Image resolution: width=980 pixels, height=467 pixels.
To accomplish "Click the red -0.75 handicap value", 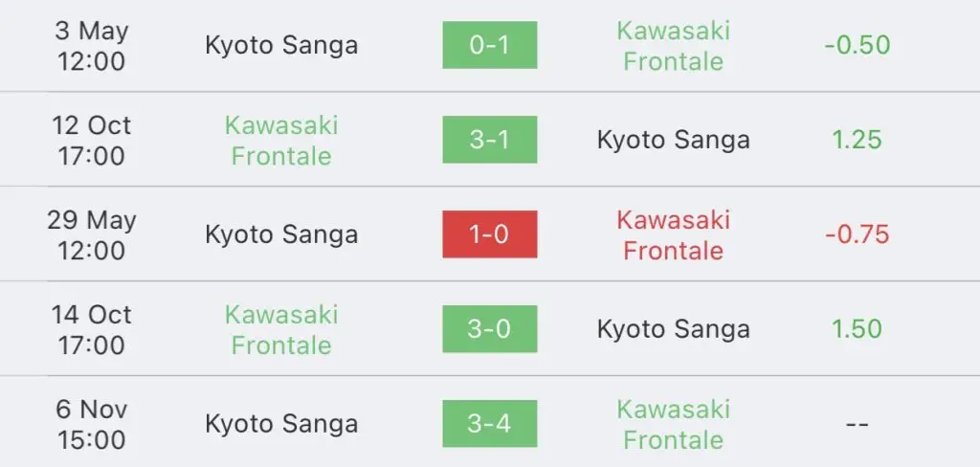I will tap(857, 234).
